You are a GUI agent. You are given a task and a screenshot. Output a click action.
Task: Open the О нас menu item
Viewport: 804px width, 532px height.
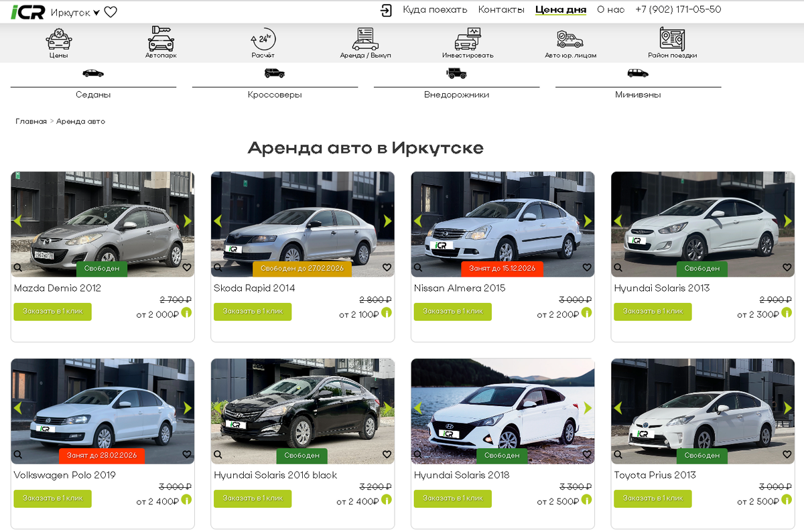coord(610,9)
